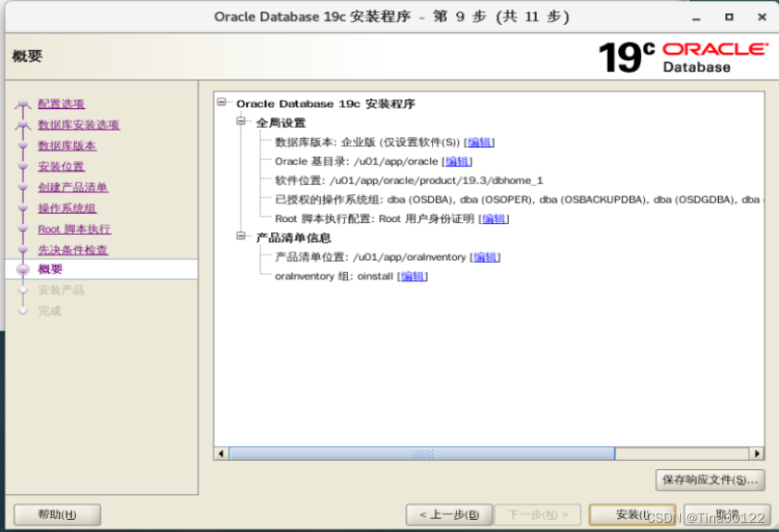Open the 创建产品清单 step
Screen dimensions: 779x532
pos(72,187)
